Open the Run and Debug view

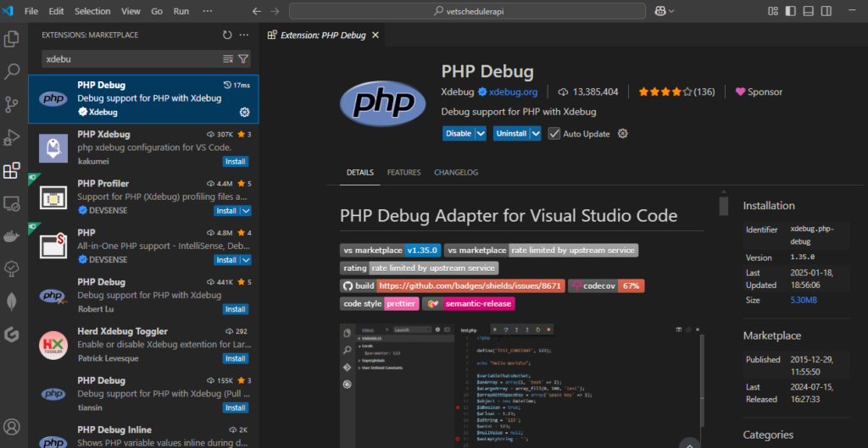[12, 136]
